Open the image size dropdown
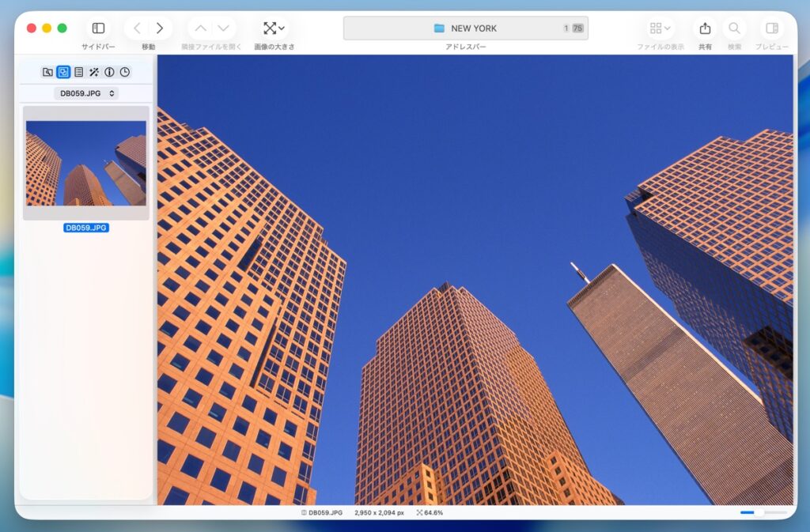The image size is (810, 532). pyautogui.click(x=274, y=28)
